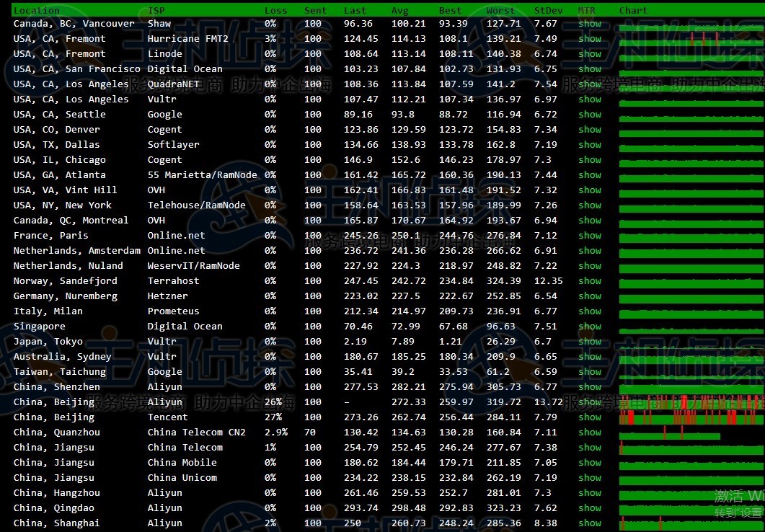Click the ISP column header
The image size is (765, 532).
coord(156,11)
